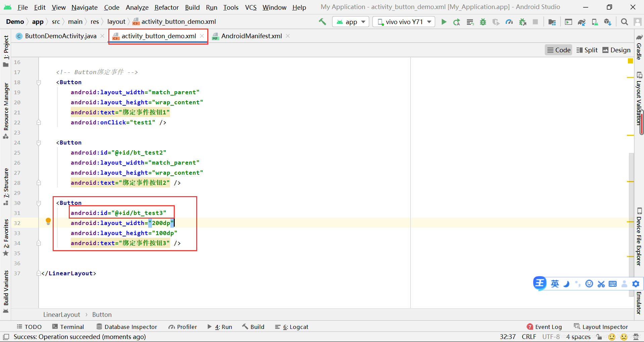Sync project with Gradle files elephant icon
Image resolution: width=644 pixels, height=342 pixels.
click(582, 22)
